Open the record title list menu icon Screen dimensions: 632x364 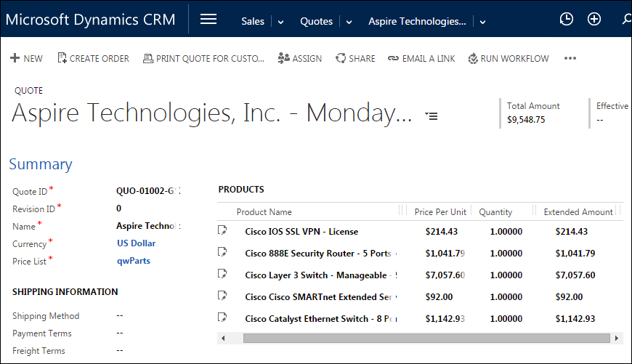[x=432, y=116]
